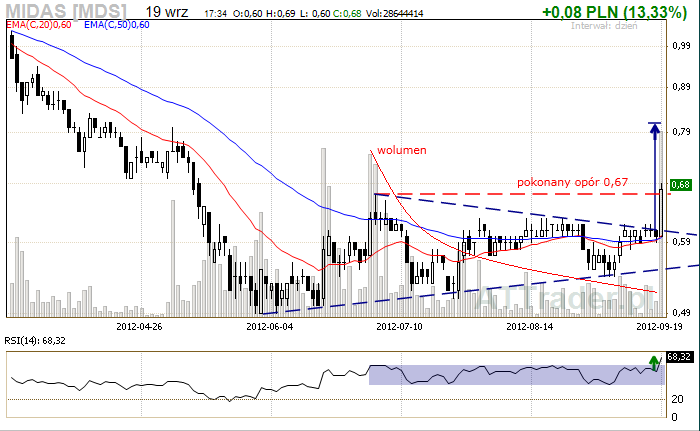
Task: Click the green arrow on the RSI panel
Action: [x=655, y=363]
